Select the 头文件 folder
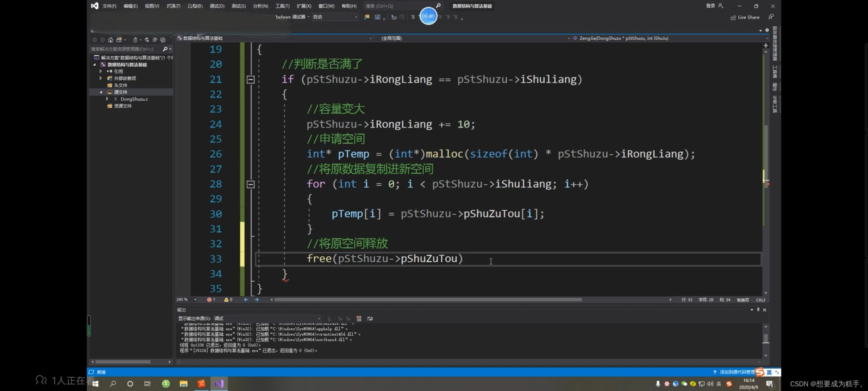Viewport: 868px width, 391px height. tap(121, 85)
